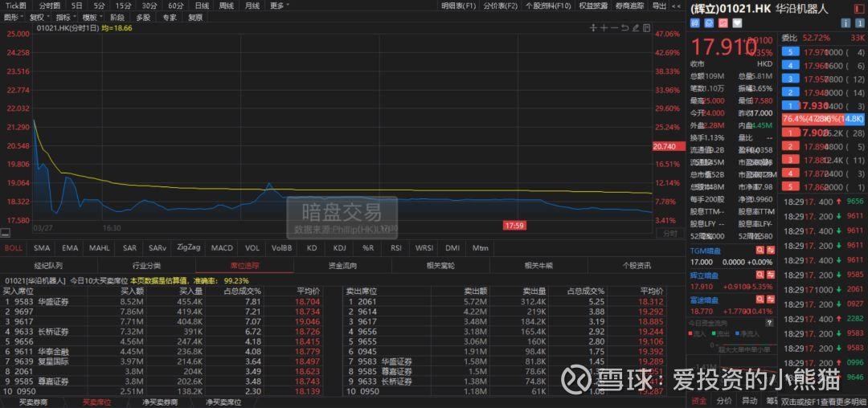This screenshot has width=868, height=408.
Task: Collapse side panel with << button
Action: point(676,6)
